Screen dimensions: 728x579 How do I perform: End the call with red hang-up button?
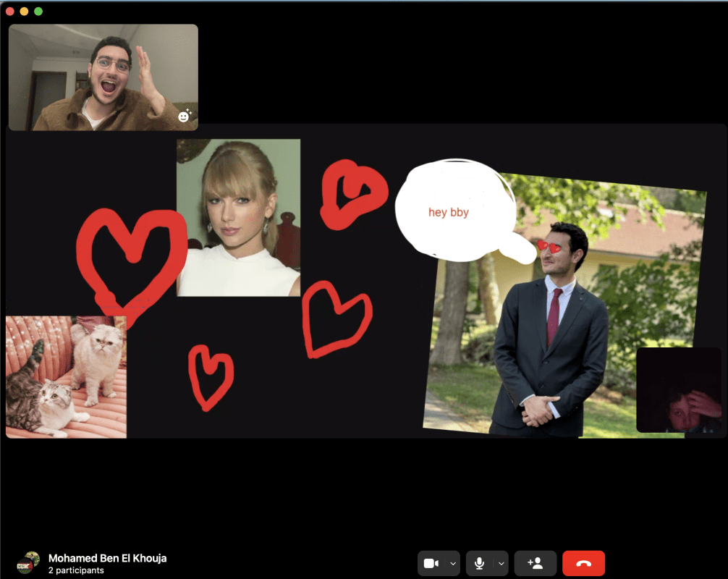click(x=583, y=563)
